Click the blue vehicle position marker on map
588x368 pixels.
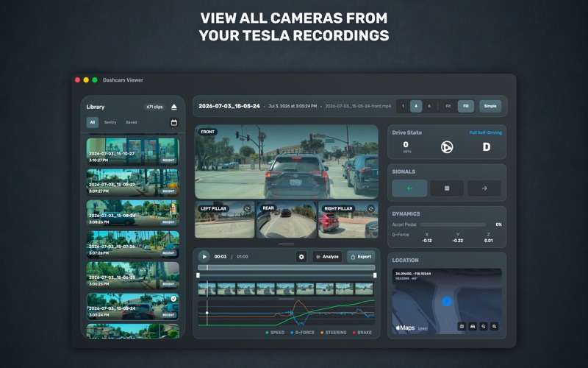[x=447, y=301]
